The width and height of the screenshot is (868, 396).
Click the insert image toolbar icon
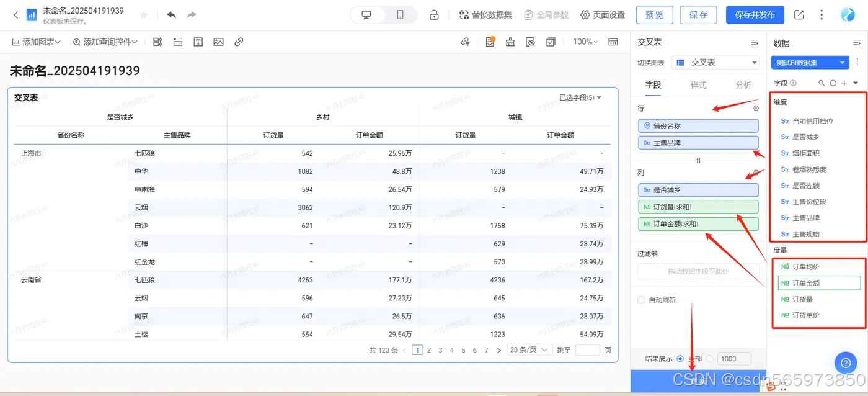[x=218, y=42]
